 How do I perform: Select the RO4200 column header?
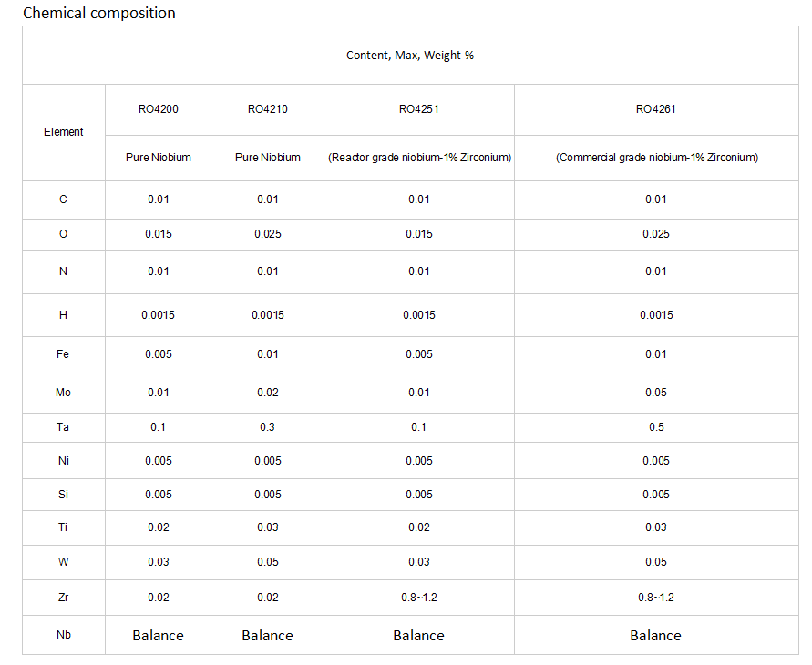(x=158, y=109)
